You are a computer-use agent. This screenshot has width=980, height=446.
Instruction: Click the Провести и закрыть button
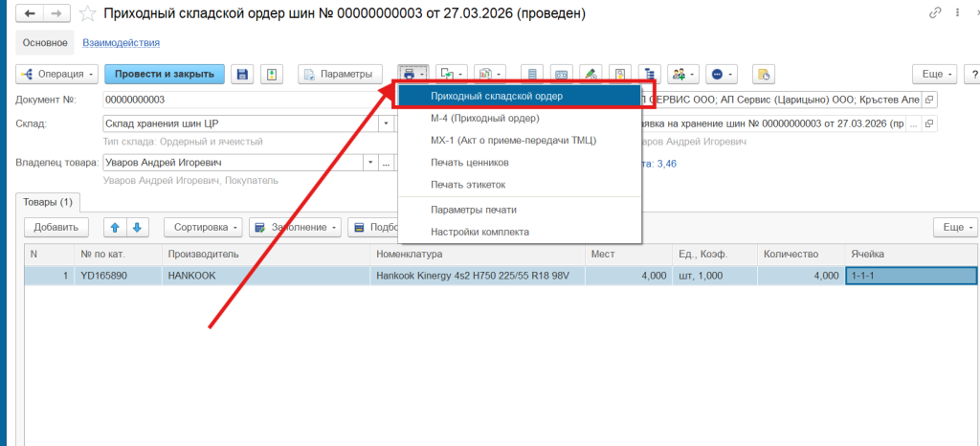tap(165, 74)
